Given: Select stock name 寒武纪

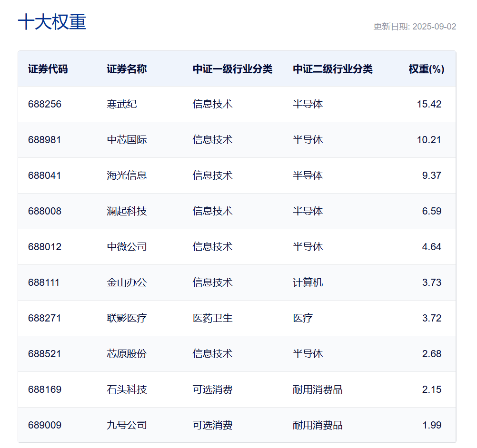Looking at the screenshot, I should point(122,104).
